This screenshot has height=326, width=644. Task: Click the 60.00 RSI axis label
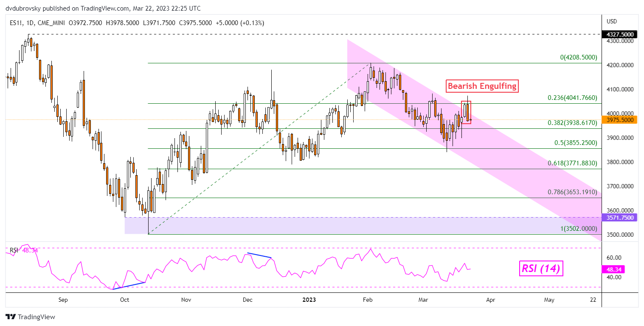(614, 258)
